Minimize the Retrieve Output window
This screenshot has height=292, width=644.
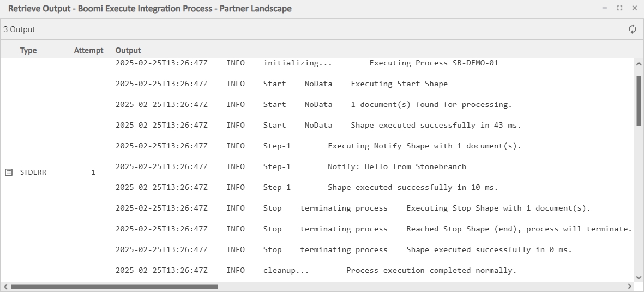[x=605, y=8]
